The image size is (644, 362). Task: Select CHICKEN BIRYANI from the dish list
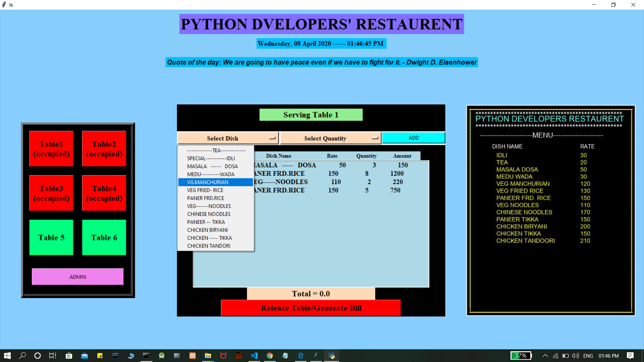click(207, 230)
